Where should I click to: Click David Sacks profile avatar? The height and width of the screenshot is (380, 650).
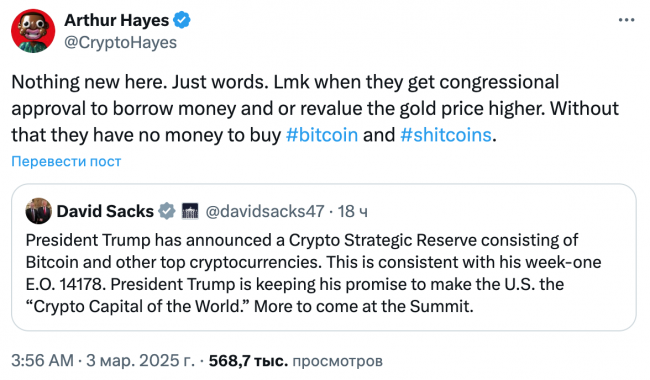(x=39, y=211)
